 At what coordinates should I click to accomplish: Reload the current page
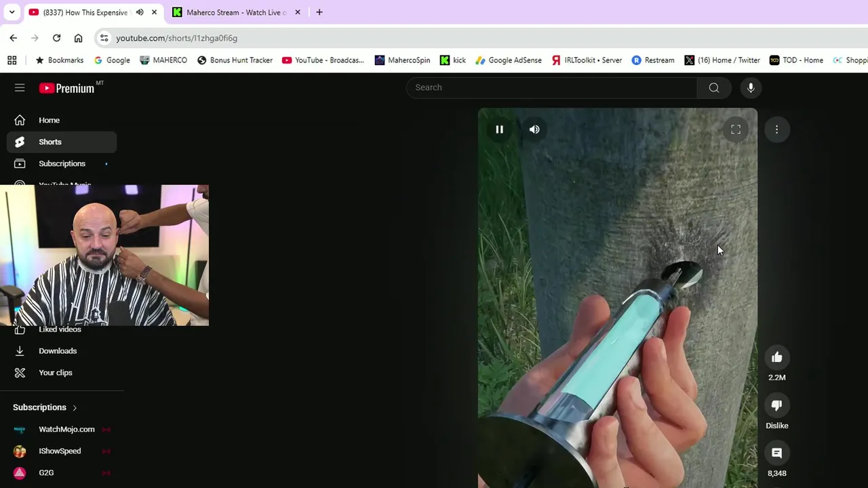pos(57,38)
